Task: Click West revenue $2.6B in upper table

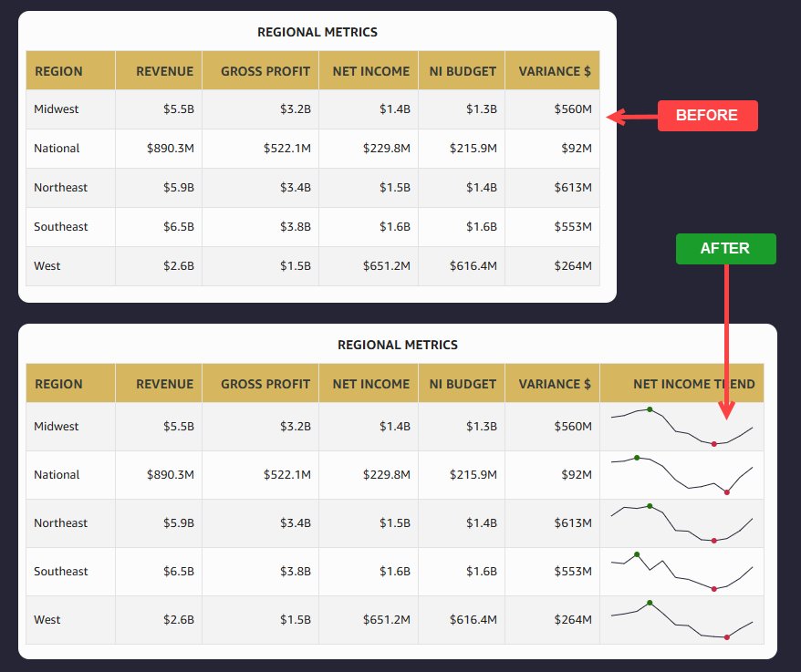Action: point(179,266)
